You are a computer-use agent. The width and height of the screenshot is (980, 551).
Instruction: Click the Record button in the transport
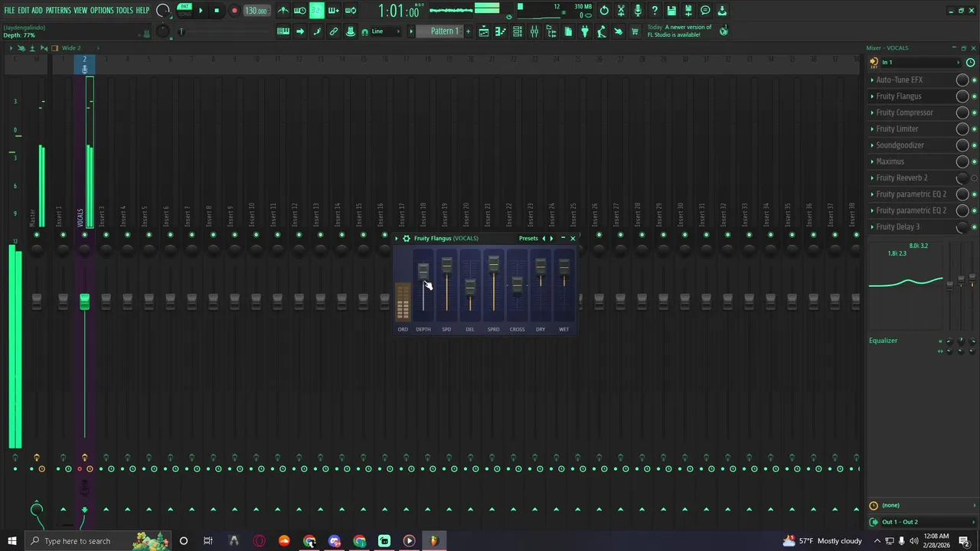click(x=234, y=11)
